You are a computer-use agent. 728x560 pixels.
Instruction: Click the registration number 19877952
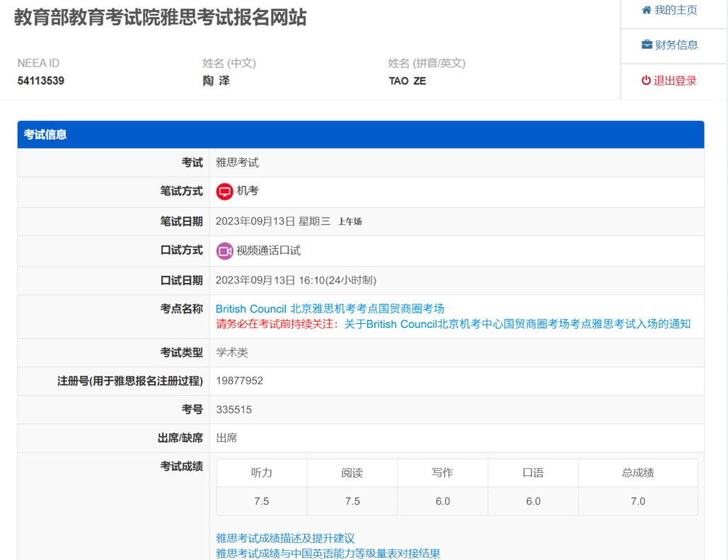tap(240, 381)
